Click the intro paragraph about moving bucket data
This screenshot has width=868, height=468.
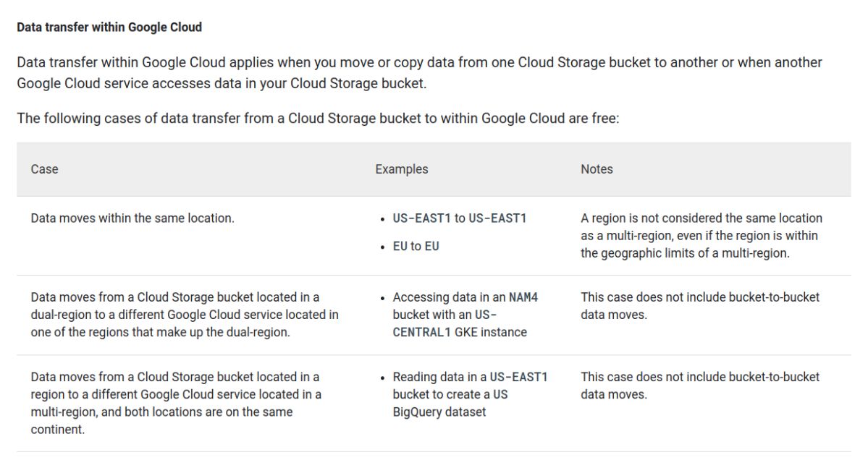click(x=418, y=72)
